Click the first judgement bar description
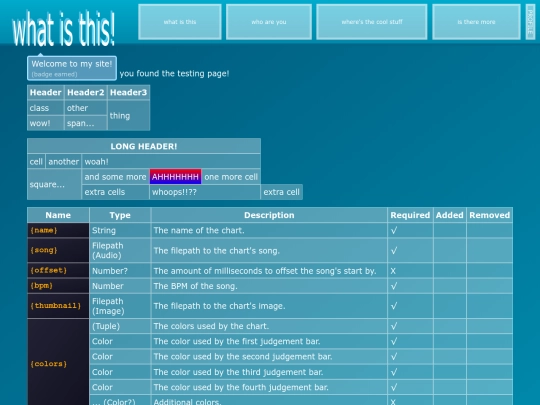Viewport: 540px width, 405px height. [269, 341]
